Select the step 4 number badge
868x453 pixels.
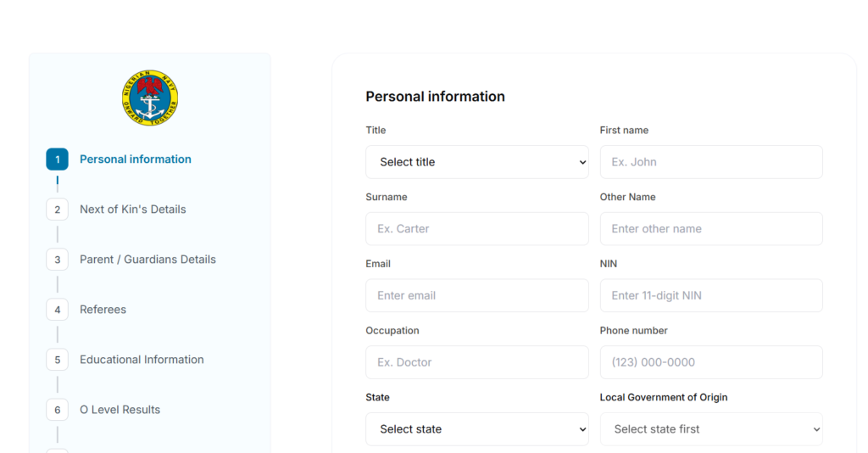[58, 310]
